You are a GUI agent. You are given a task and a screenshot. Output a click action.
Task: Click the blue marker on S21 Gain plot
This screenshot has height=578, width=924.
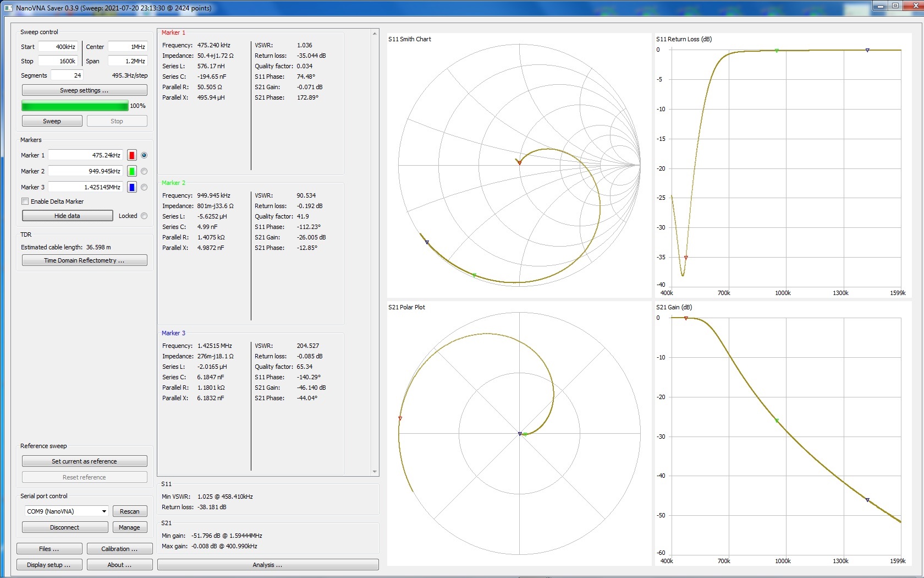[x=867, y=500]
